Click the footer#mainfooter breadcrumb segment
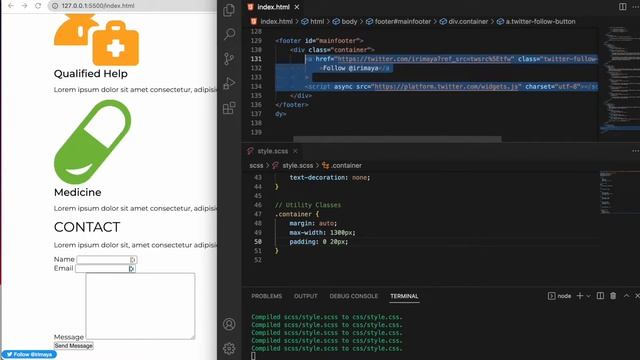The height and width of the screenshot is (360, 640). (x=398, y=22)
